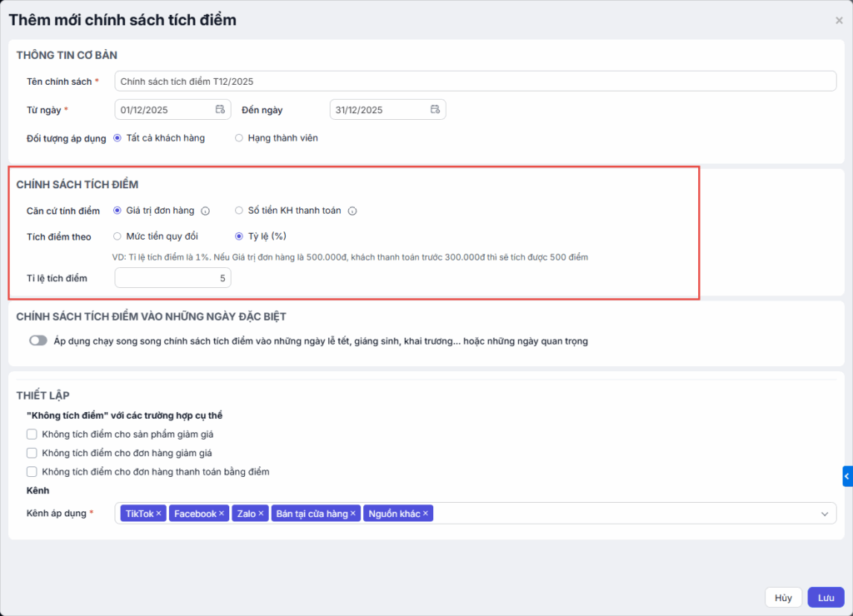Click the Căn cứ tính điểm label

coord(63,211)
